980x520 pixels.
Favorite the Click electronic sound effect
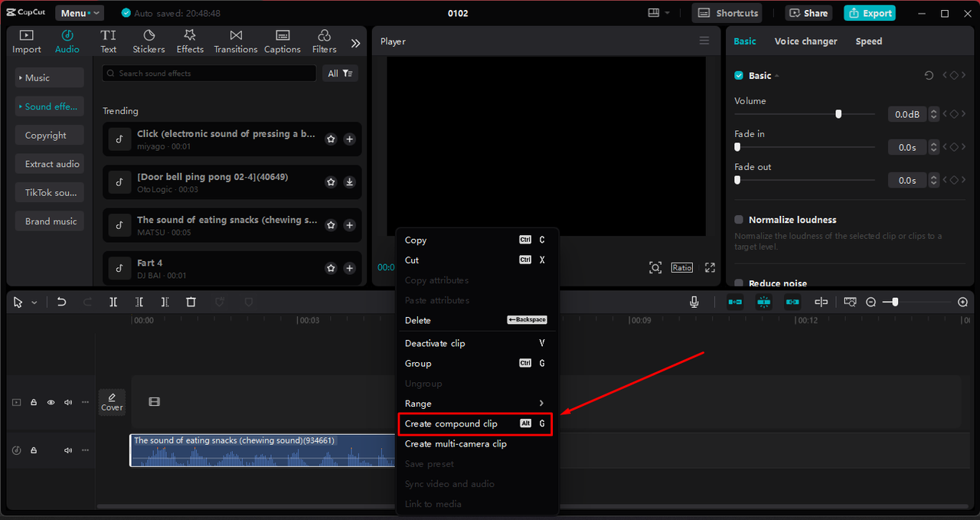pos(331,139)
